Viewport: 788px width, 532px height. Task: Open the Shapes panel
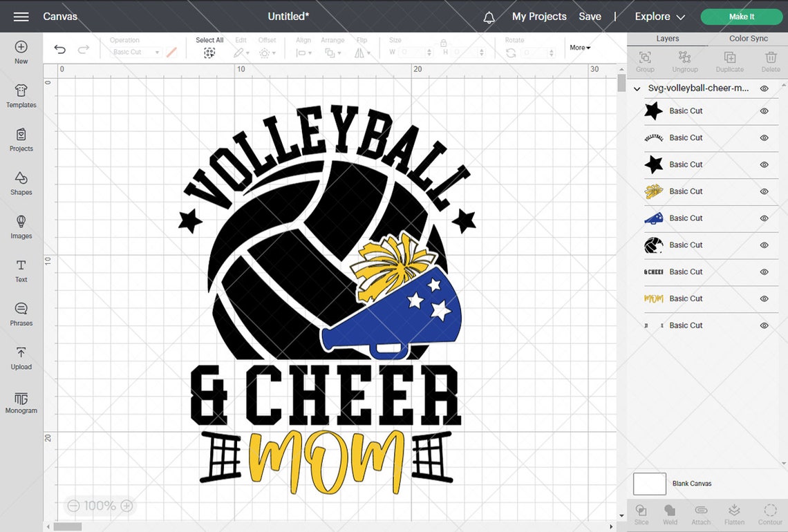(21, 183)
